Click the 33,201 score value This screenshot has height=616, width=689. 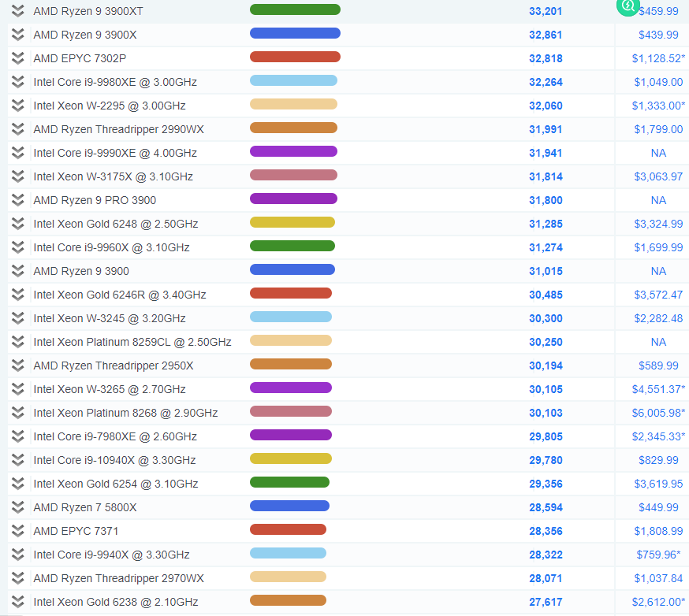[x=546, y=11]
